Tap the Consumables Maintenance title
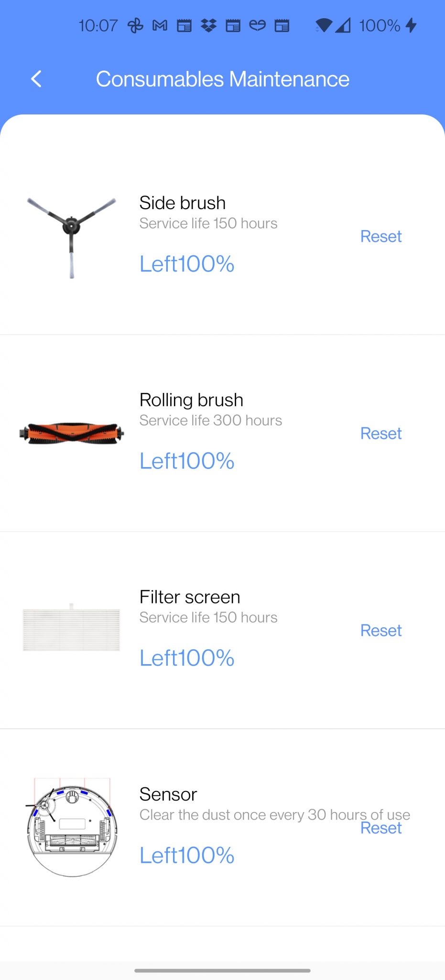 click(x=223, y=79)
